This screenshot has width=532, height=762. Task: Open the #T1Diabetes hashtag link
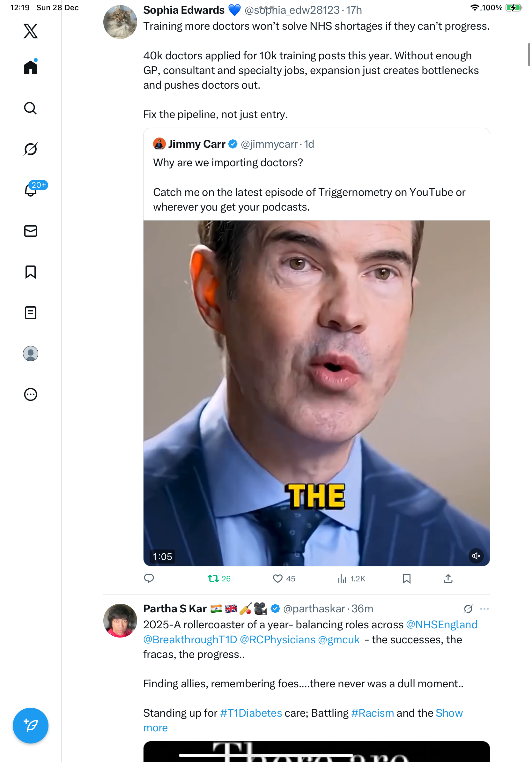pos(251,713)
